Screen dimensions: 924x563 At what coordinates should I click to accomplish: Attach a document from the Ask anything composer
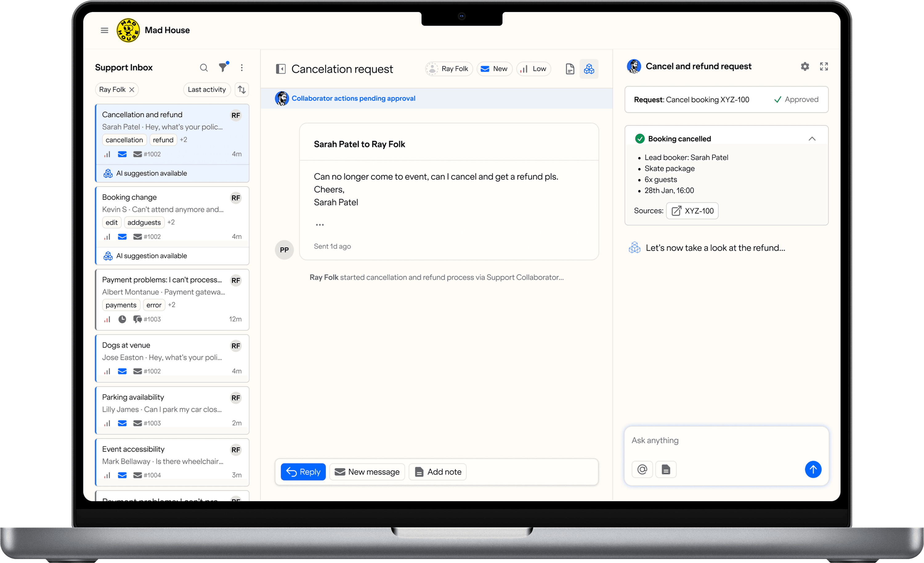666,469
